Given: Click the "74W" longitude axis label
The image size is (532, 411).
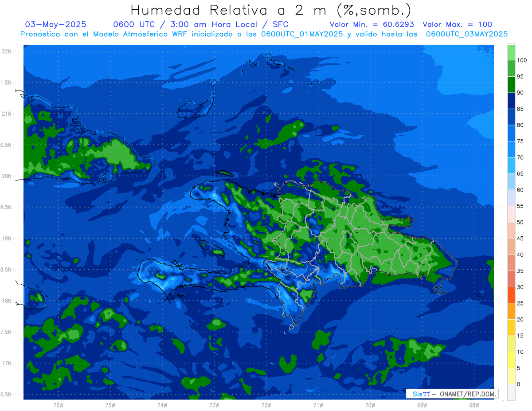Looking at the screenshot, I should [x=162, y=405].
